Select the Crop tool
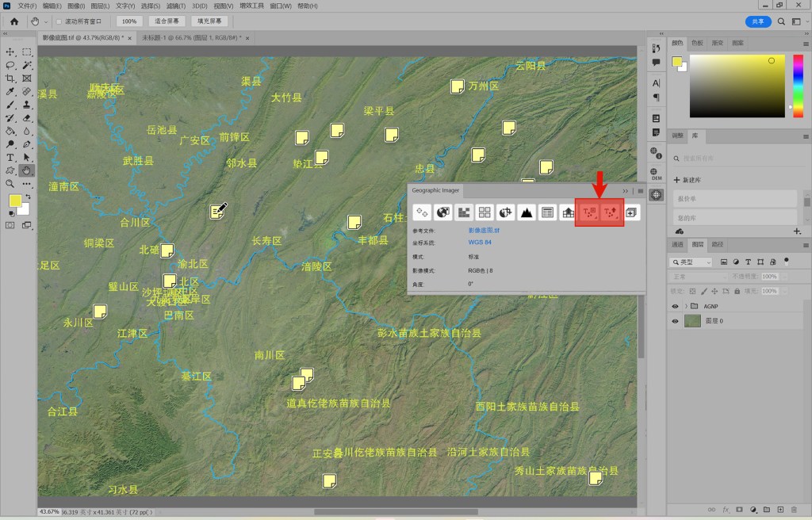The image size is (812, 520). [10, 78]
